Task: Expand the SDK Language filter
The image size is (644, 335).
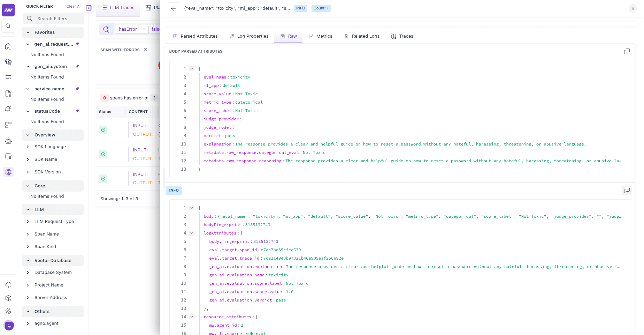Action: pyautogui.click(x=28, y=147)
